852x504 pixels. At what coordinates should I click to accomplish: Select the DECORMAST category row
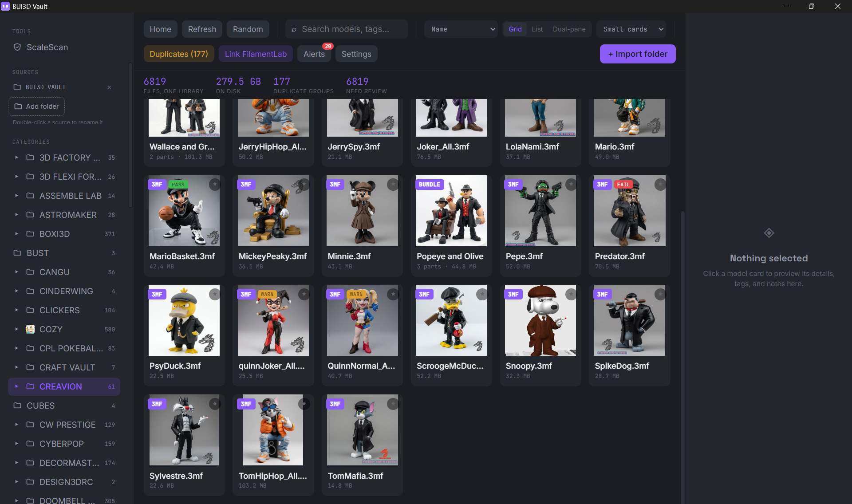pyautogui.click(x=64, y=463)
